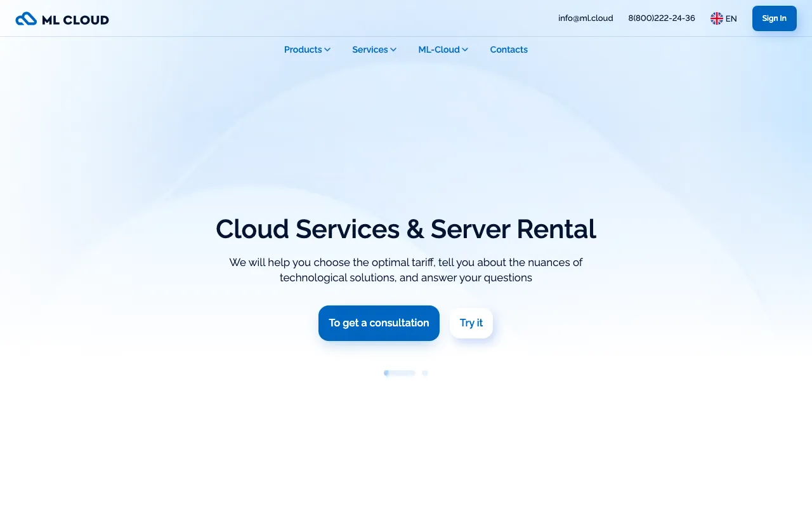Click the 8(800)222-24-36 phone number

(662, 18)
